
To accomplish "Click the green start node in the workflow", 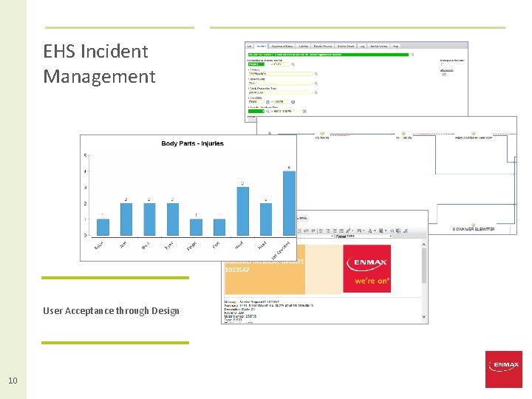I will [270, 133].
